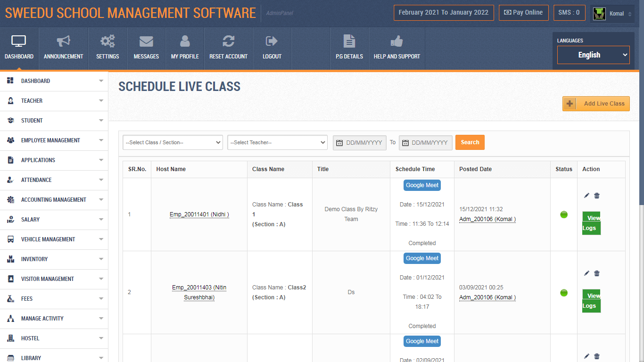Open teacher profile link Emp_20011401 (Nidhi)
The width and height of the screenshot is (644, 362).
(x=199, y=214)
